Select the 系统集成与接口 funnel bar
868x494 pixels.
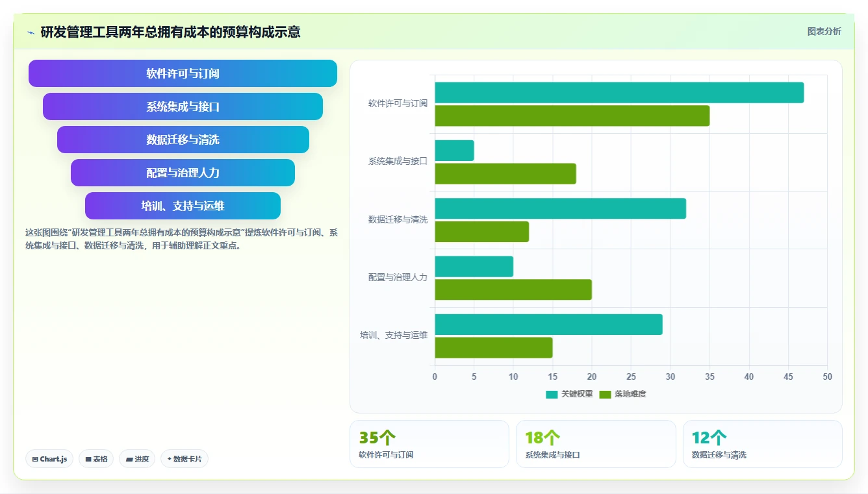[183, 106]
